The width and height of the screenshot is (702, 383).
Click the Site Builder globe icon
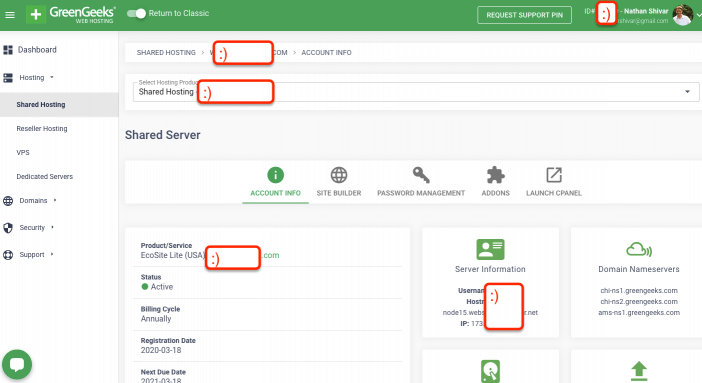(339, 175)
